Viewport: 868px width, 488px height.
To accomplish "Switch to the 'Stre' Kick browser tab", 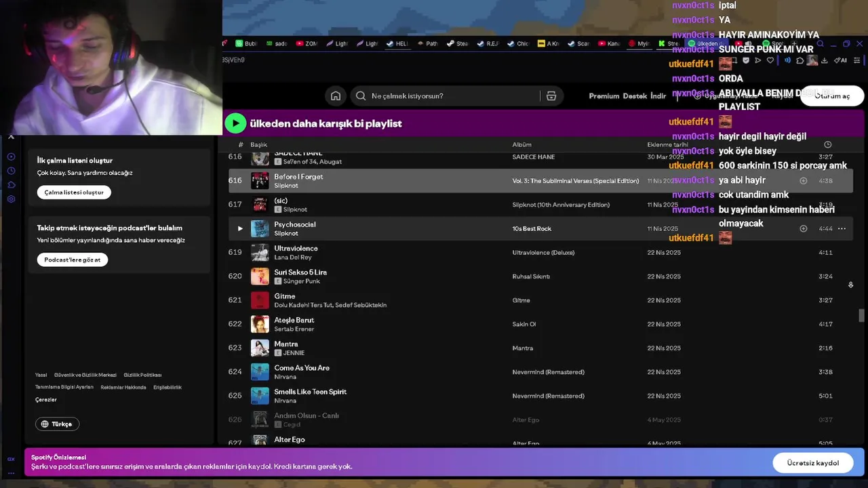I will pyautogui.click(x=668, y=43).
